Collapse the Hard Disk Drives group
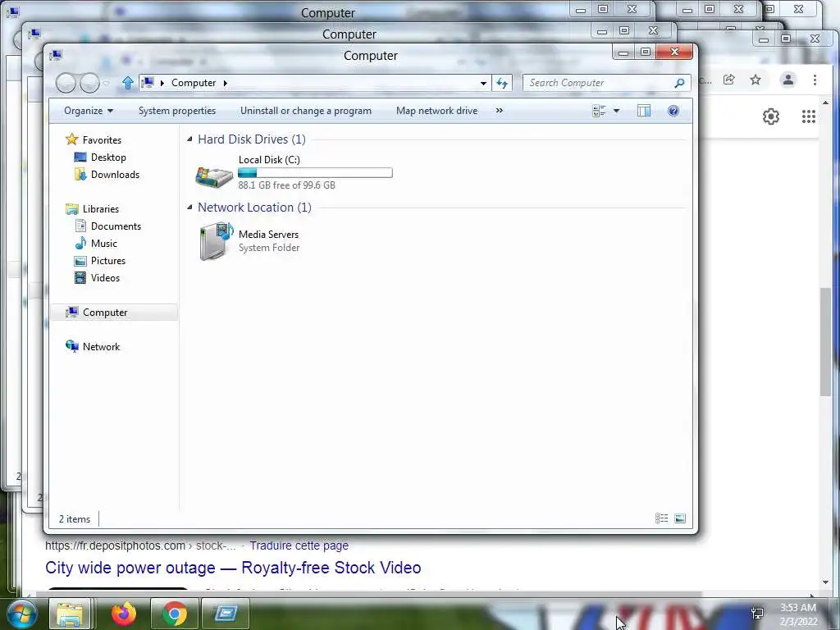 (189, 139)
